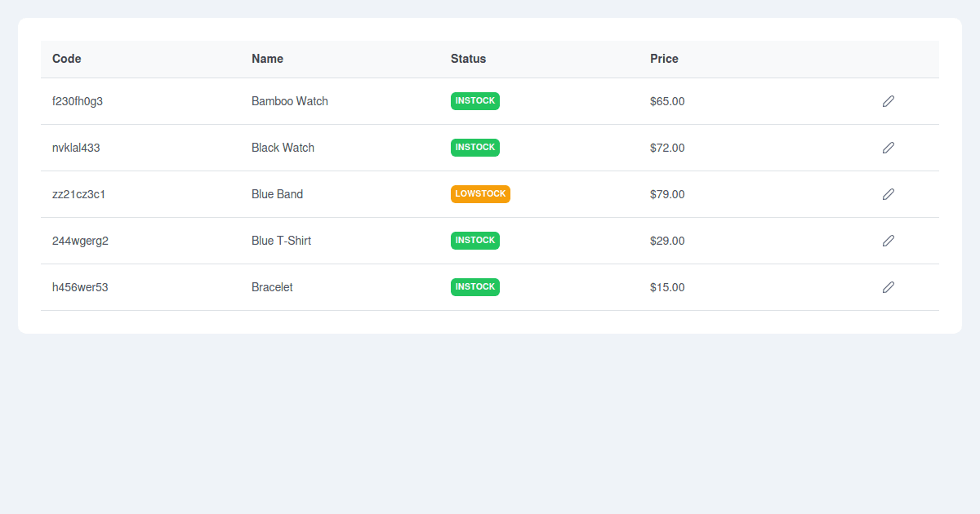Sort the table by the Code column

[66, 59]
